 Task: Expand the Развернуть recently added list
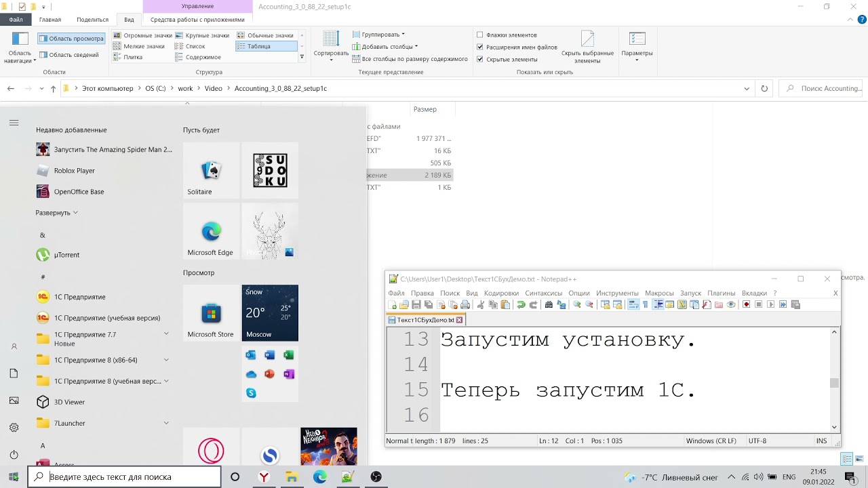(x=57, y=213)
